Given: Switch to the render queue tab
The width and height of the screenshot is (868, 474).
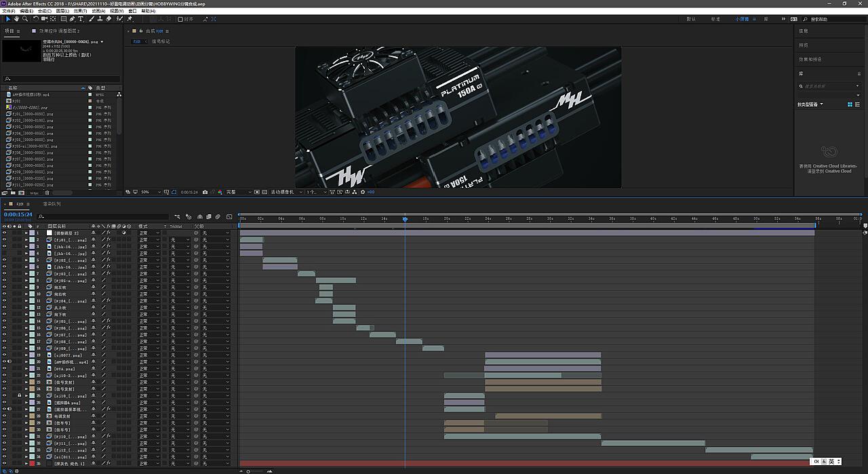Looking at the screenshot, I should (x=52, y=203).
